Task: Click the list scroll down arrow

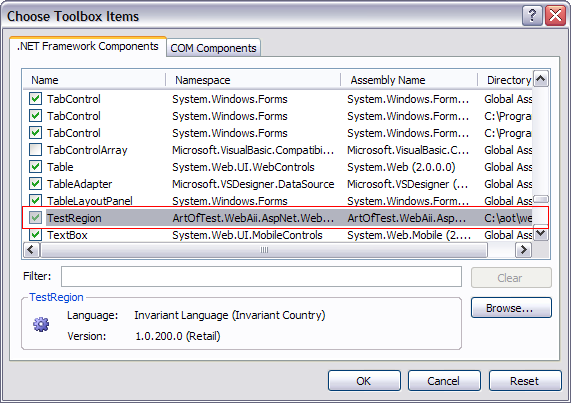Action: (541, 233)
